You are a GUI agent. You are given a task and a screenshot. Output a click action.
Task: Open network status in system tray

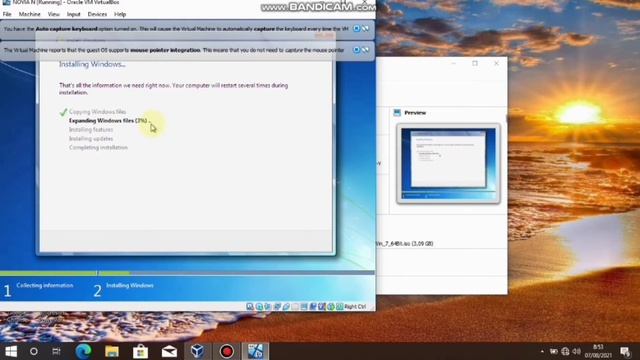(565, 351)
